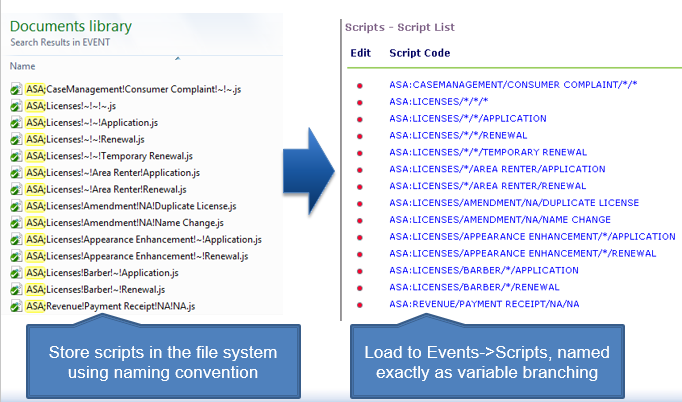682x402 pixels.
Task: Select the file icon for ASA;Licenses!~!~!Application.js
Action: [x=16, y=123]
